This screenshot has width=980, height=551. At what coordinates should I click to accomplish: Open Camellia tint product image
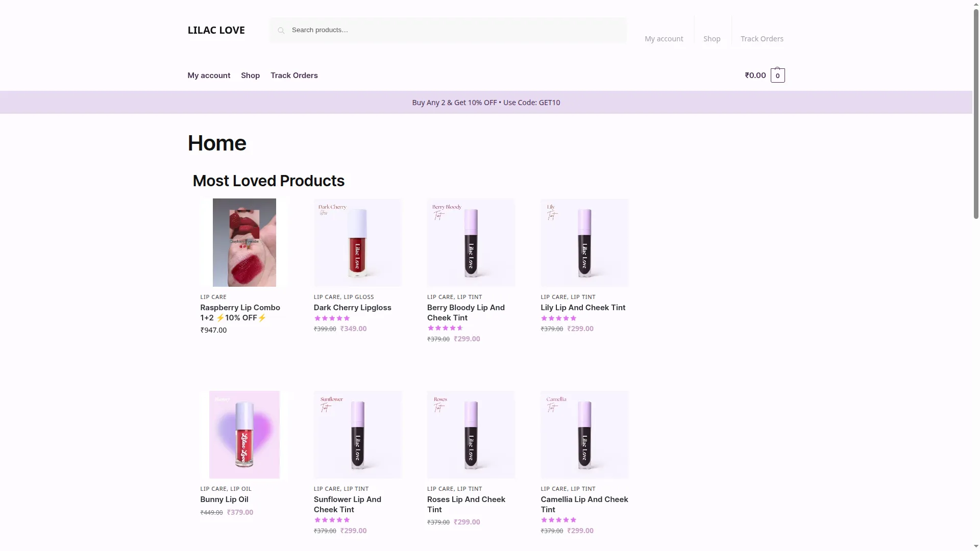pos(585,435)
